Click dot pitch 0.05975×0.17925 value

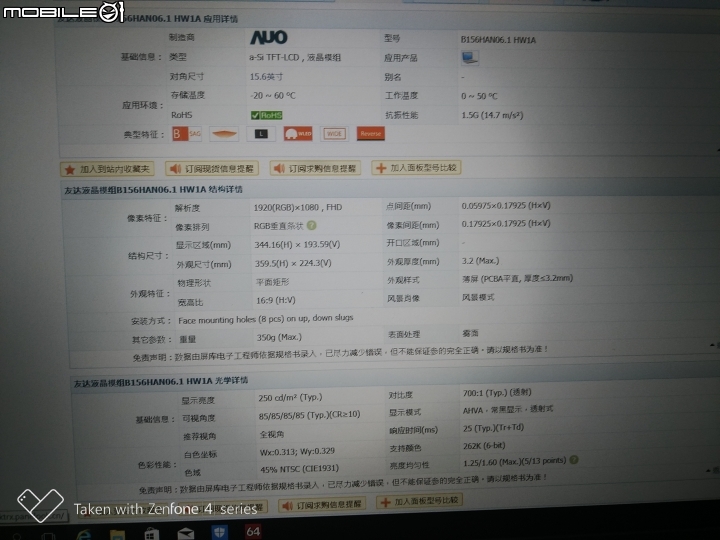[x=506, y=205]
